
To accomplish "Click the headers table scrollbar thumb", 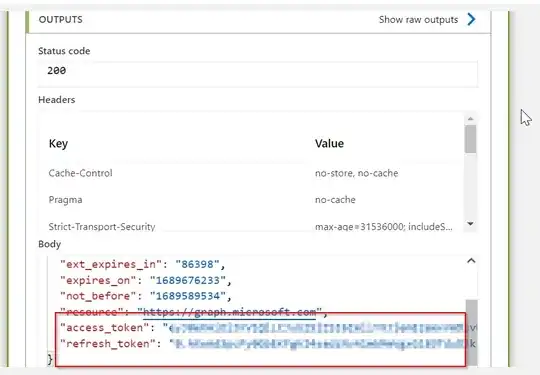I will pos(470,139).
